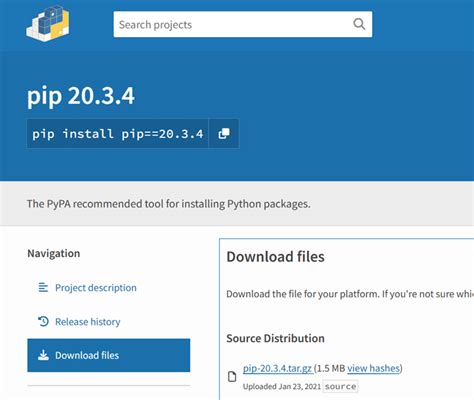The image size is (474, 400).
Task: Click the Navigation heading
Action: coord(54,253)
